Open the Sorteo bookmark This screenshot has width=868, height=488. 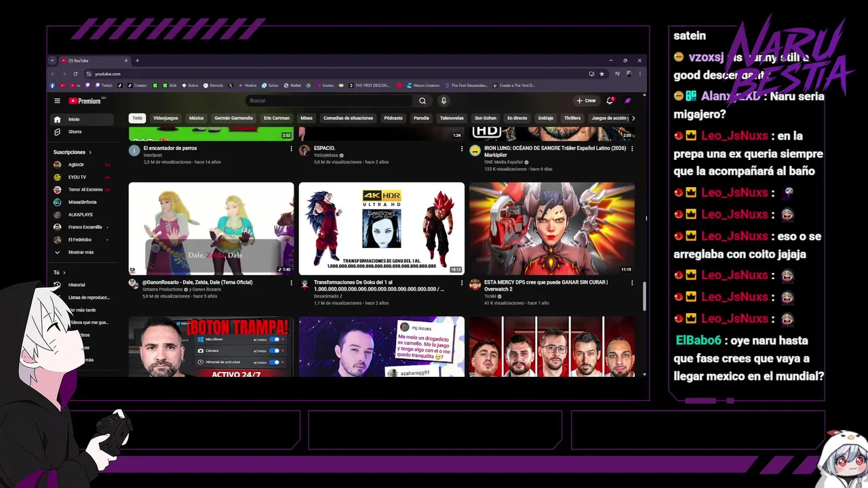click(x=324, y=85)
